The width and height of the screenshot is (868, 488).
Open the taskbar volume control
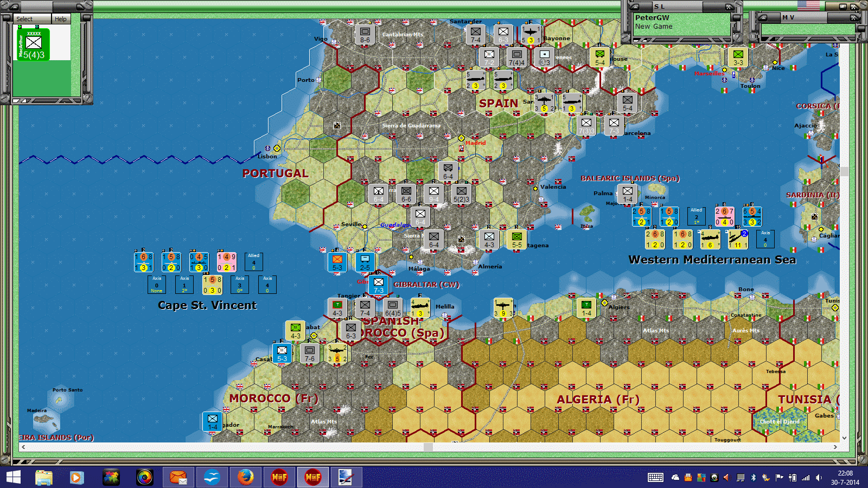tap(819, 478)
